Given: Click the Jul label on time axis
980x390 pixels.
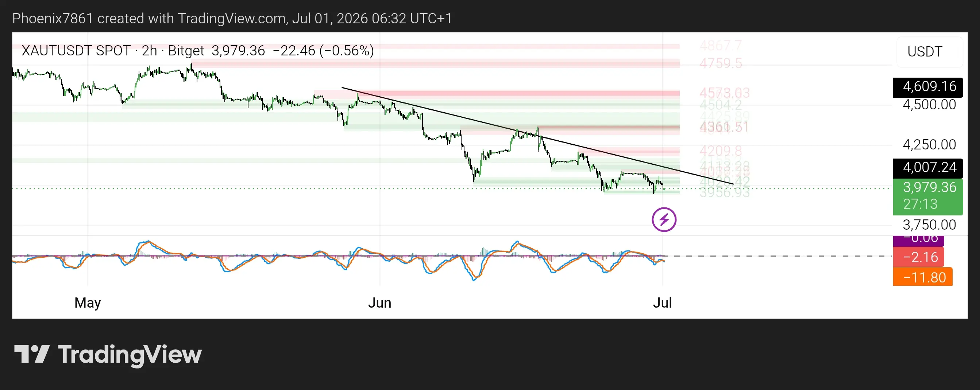Looking at the screenshot, I should [x=662, y=303].
